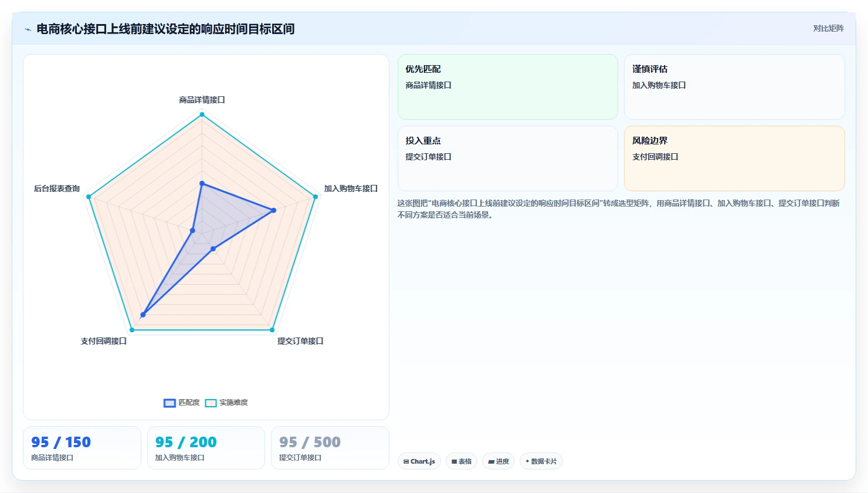Toggle the 匹配度 legend label

point(189,403)
